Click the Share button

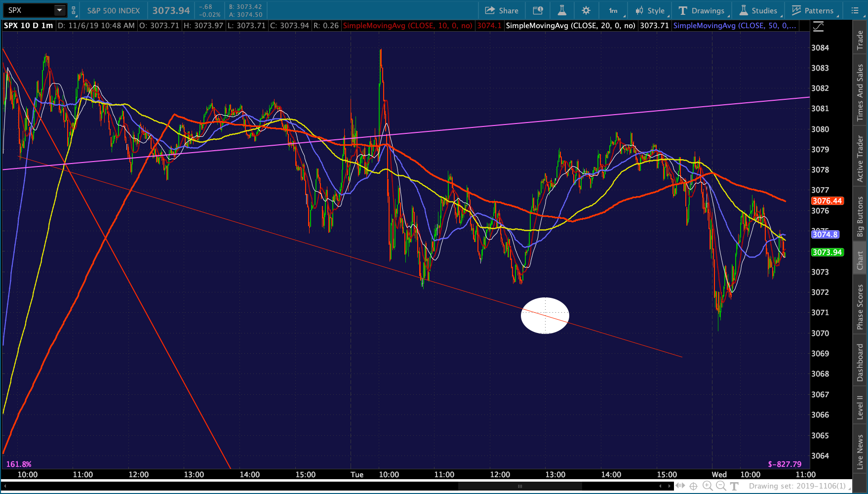(502, 10)
